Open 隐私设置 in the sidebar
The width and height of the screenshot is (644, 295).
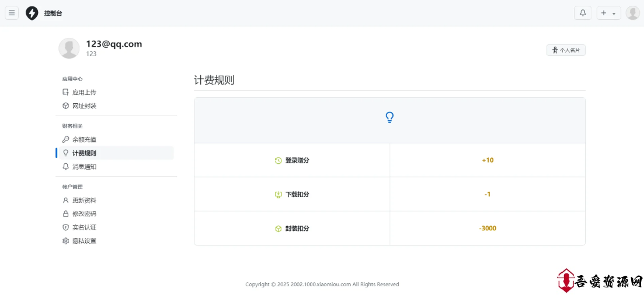click(84, 241)
